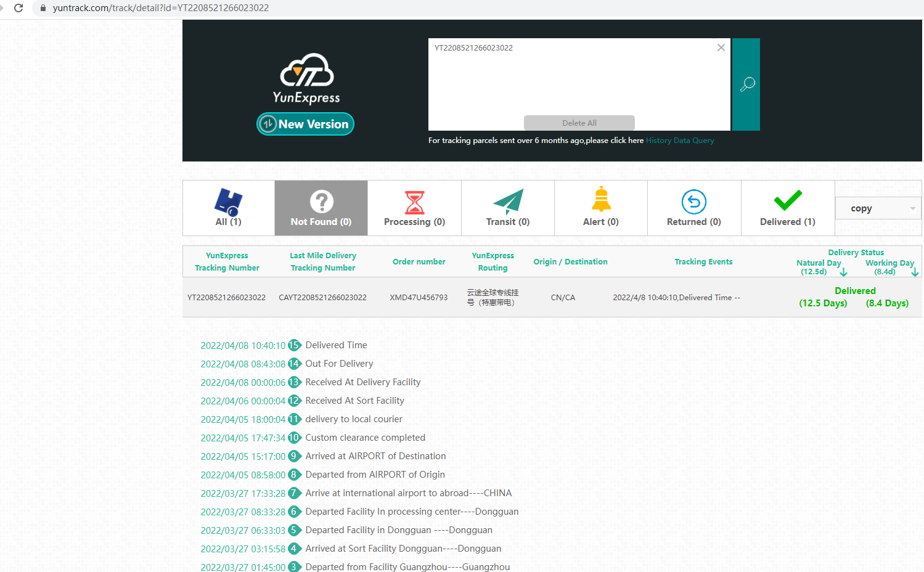
Task: Show Alert (0) bell filter
Action: tap(600, 208)
